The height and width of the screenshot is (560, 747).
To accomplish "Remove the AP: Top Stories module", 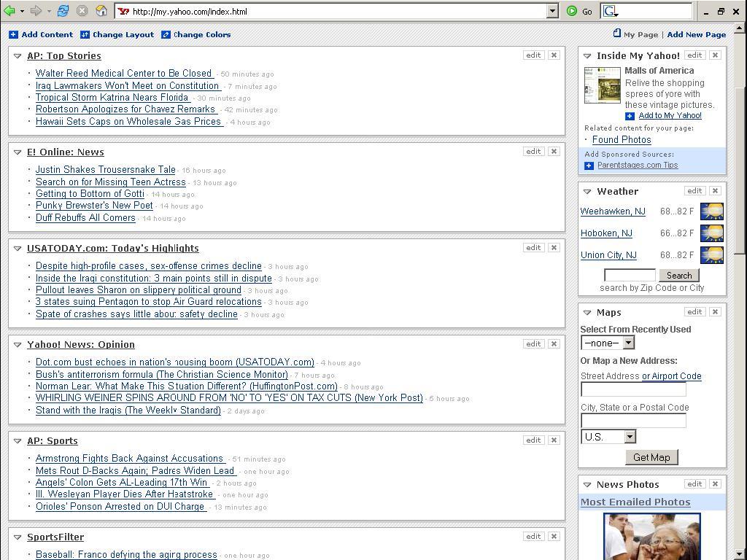I will [x=554, y=55].
